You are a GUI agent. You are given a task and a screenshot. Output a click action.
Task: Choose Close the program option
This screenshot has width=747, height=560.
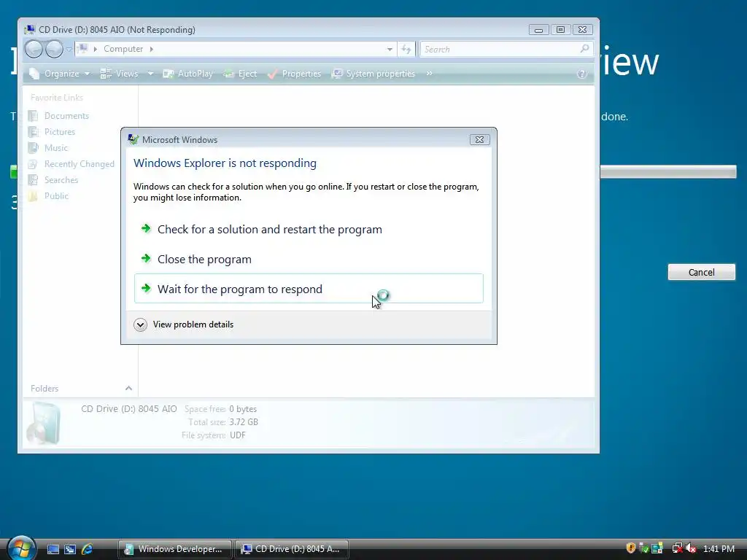point(309,259)
